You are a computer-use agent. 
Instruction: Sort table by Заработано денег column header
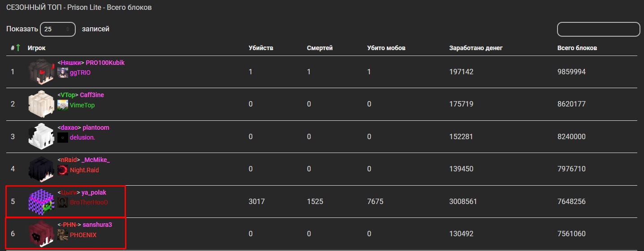click(476, 48)
